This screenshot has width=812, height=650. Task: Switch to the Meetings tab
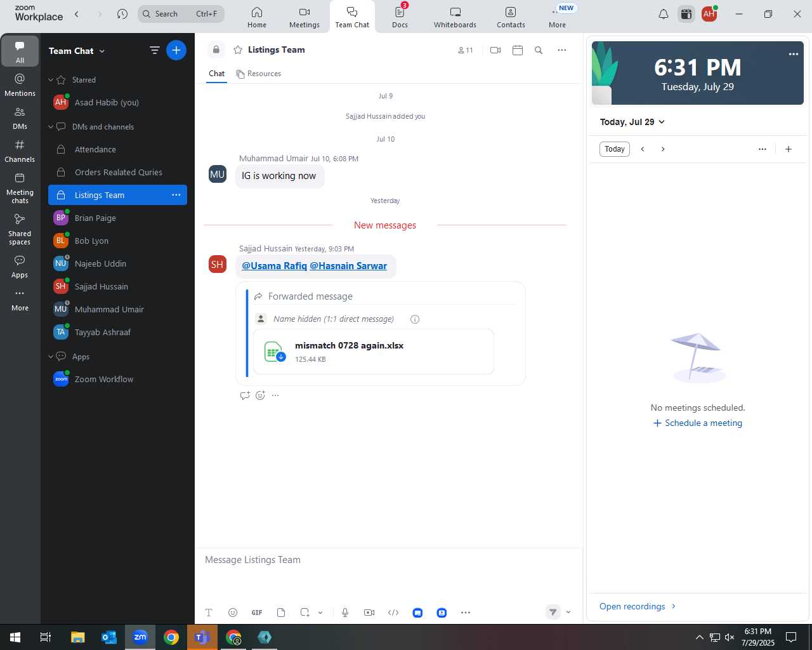pyautogui.click(x=304, y=17)
